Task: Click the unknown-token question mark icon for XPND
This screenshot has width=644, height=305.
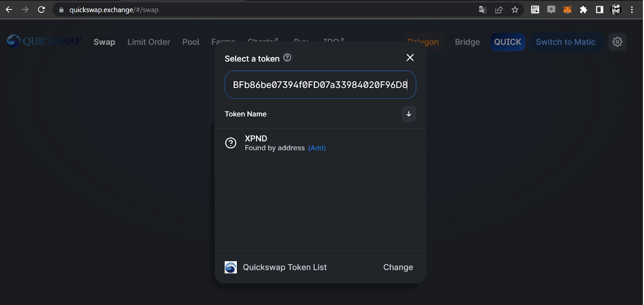Action: pos(231,143)
